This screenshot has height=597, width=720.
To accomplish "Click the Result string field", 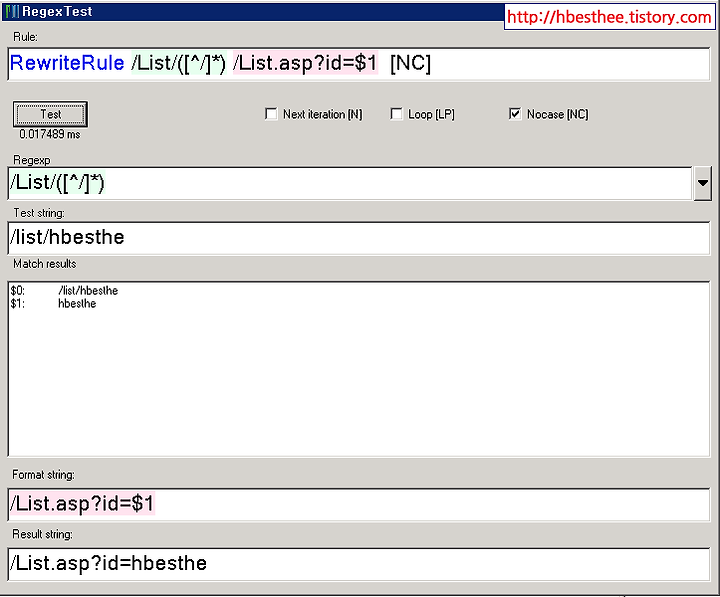I will (359, 564).
